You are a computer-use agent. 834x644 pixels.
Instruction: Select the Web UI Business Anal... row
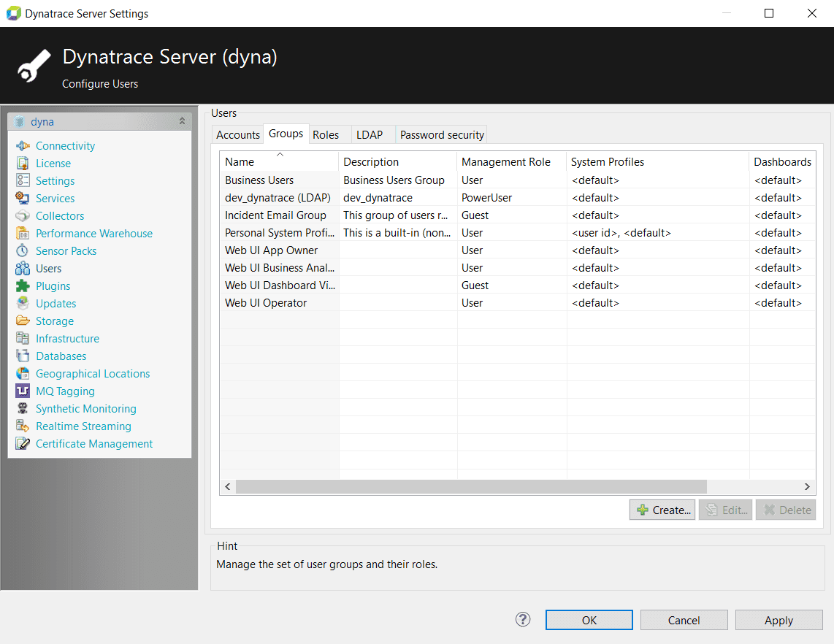tap(518, 268)
